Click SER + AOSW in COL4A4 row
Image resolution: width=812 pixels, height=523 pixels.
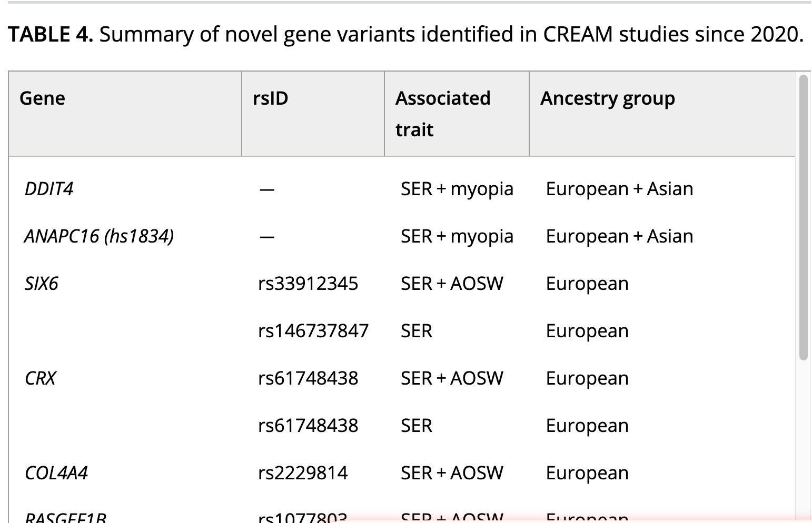(452, 473)
